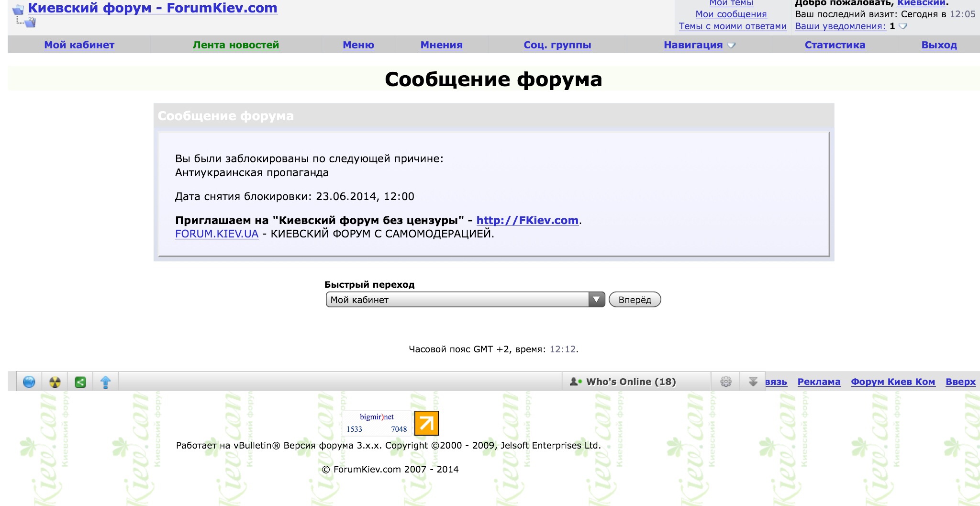Click the orange arrow counter icon
Image resolution: width=980 pixels, height=506 pixels.
(x=426, y=423)
